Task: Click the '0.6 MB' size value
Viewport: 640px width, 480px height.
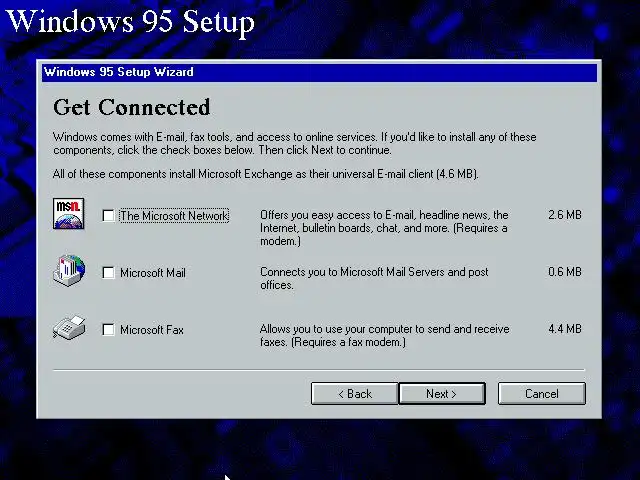Action: pos(564,272)
